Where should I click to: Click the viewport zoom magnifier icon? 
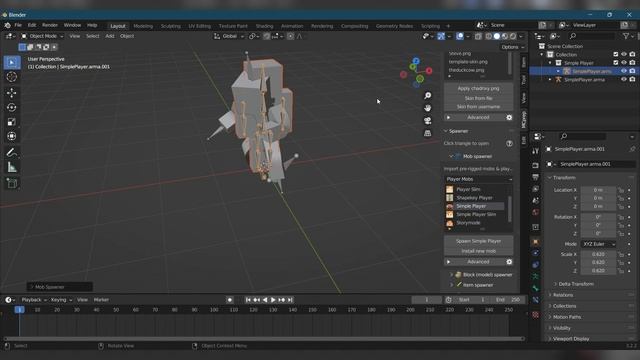coord(427,96)
